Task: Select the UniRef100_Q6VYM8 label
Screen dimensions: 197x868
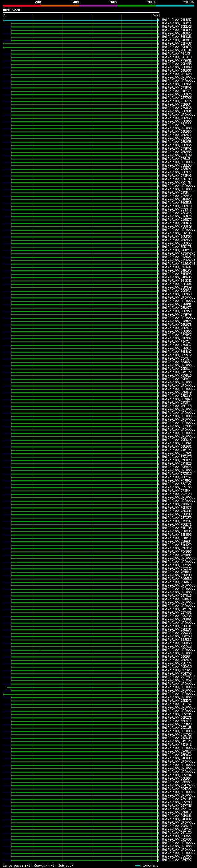Action: coord(177,802)
